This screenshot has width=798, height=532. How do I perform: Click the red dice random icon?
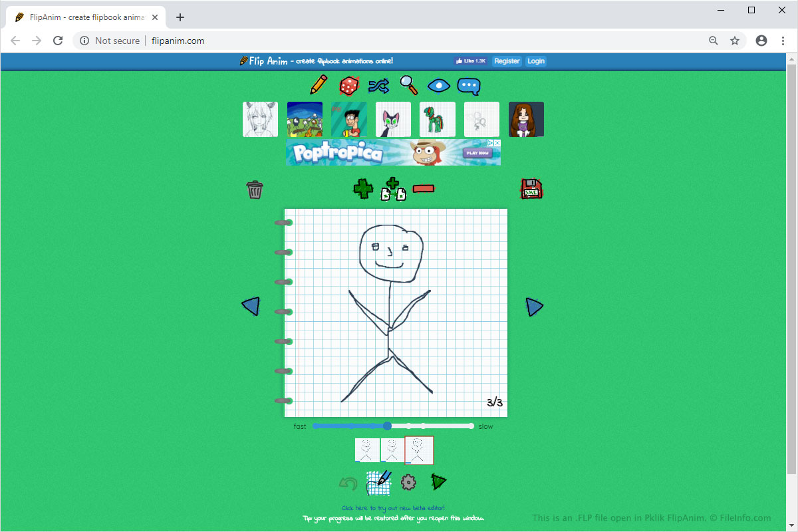tap(349, 86)
